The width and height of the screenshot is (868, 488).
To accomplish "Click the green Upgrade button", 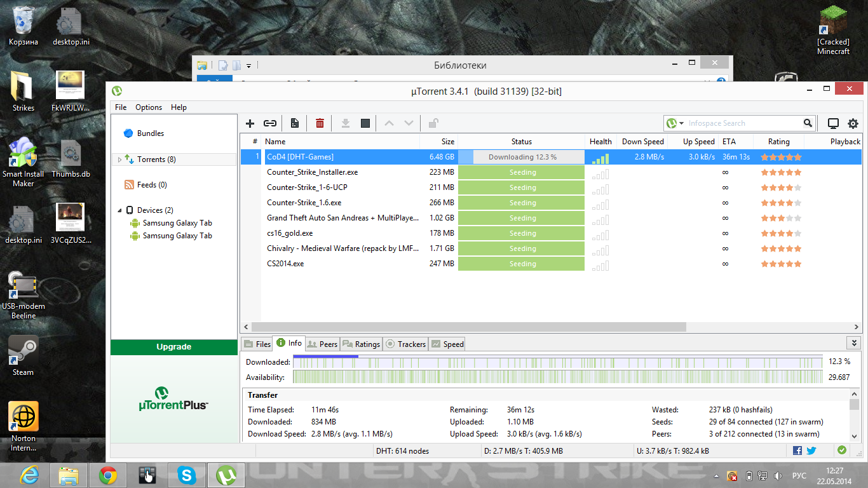I will (x=174, y=347).
